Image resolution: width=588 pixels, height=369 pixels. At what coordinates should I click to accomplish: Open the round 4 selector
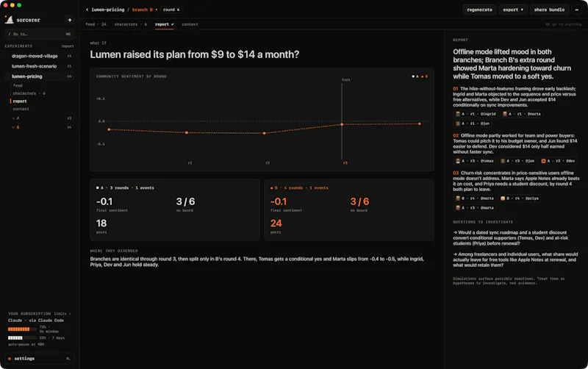point(171,10)
